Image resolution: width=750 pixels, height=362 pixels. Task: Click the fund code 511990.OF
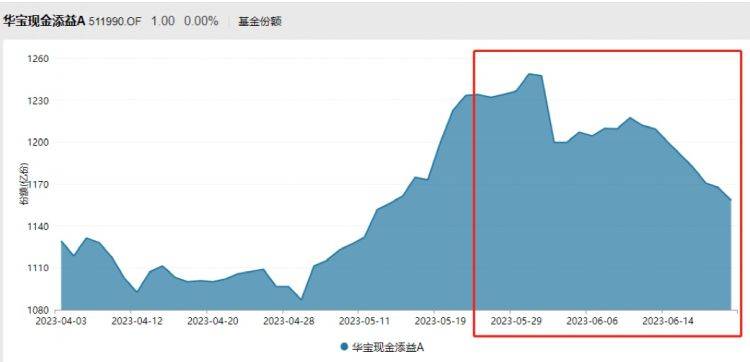click(115, 22)
